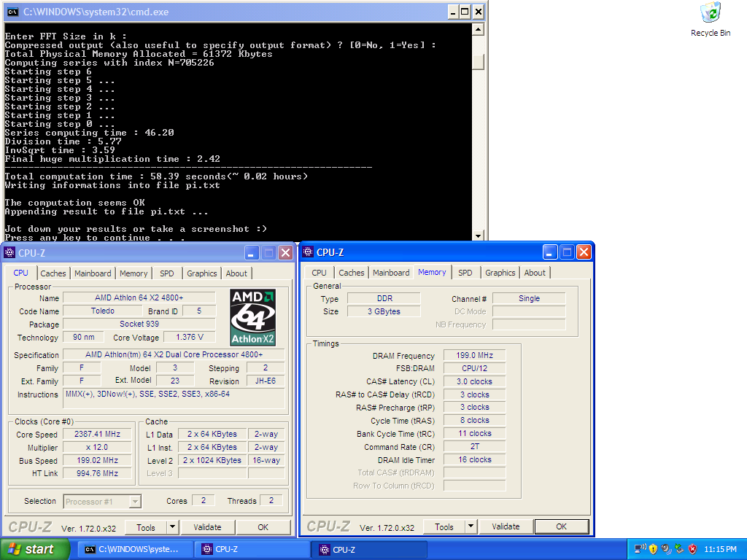The height and width of the screenshot is (560, 747).
Task: Expand Tools dropdown arrow in left CPU-Z
Action: tap(172, 527)
